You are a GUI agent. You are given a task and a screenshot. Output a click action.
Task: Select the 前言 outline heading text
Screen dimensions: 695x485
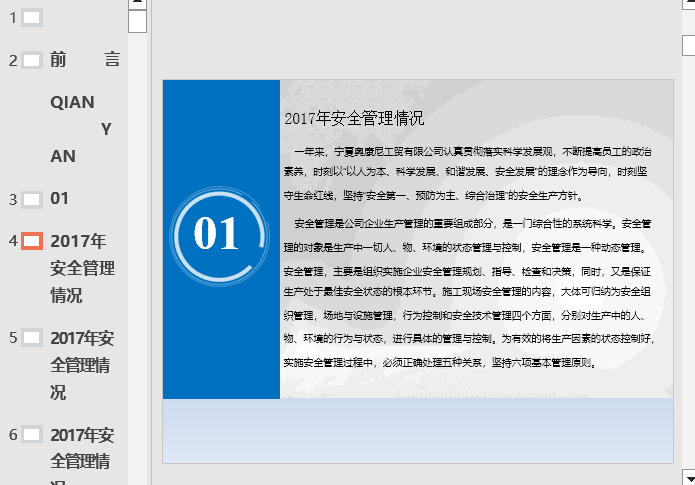click(85, 60)
